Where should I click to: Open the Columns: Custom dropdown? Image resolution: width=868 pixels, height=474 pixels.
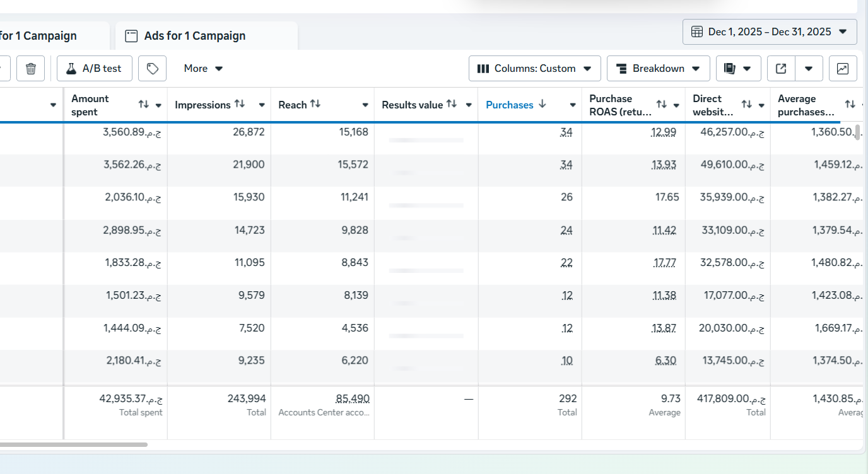534,69
